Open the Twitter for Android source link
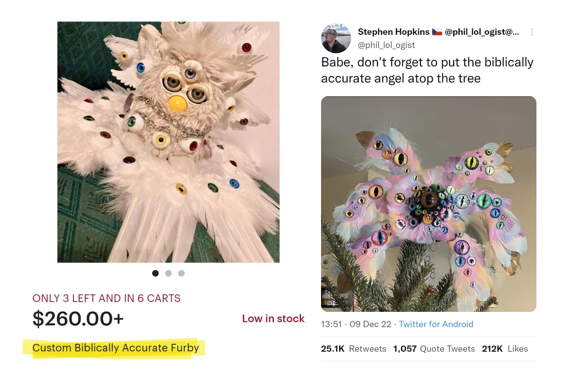This screenshot has height=382, width=588. coord(436,324)
